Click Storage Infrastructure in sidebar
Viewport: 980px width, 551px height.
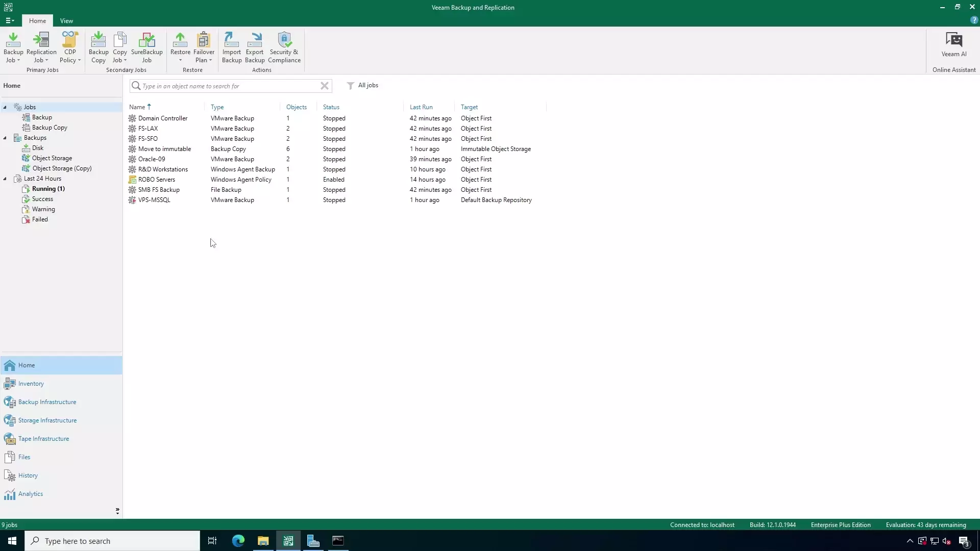pos(47,420)
